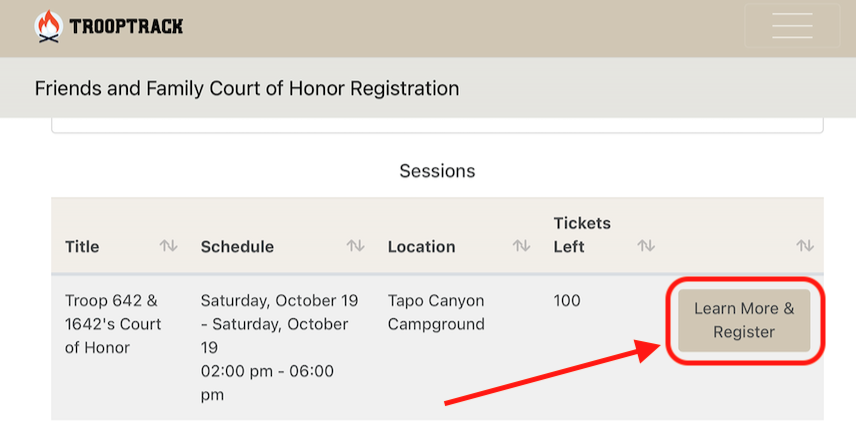Click sort arrows in the last unlabeled column

[805, 246]
